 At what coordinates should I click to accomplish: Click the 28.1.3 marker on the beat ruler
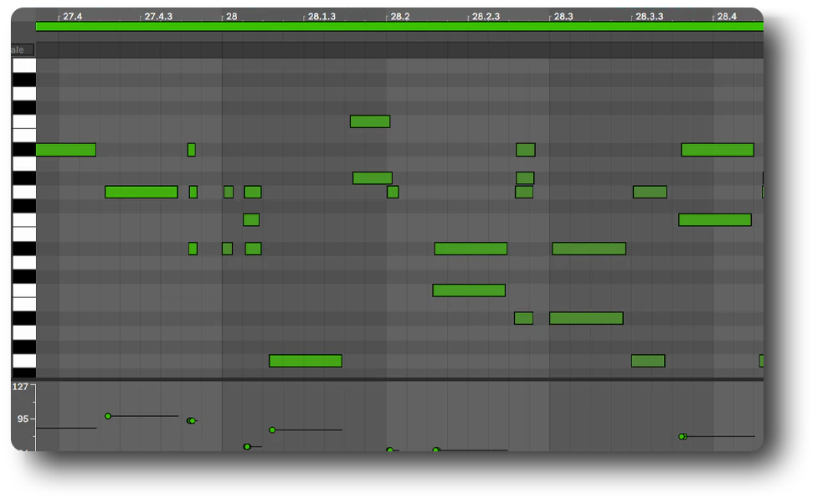(321, 17)
